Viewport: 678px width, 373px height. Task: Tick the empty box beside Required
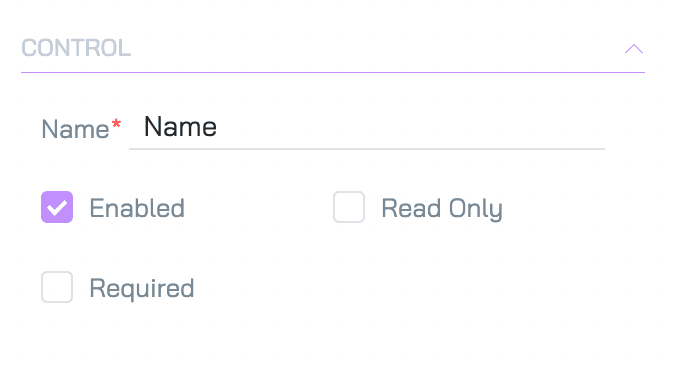[x=57, y=287]
